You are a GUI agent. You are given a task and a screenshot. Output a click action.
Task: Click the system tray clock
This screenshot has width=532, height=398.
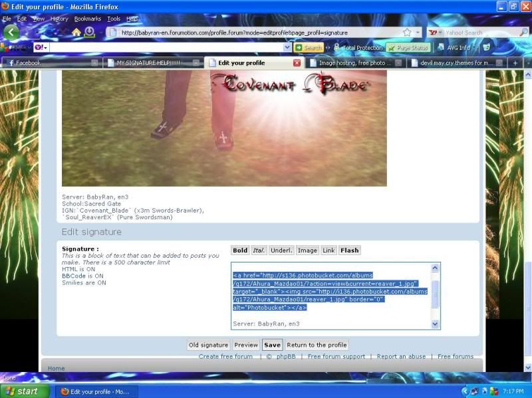(513, 391)
